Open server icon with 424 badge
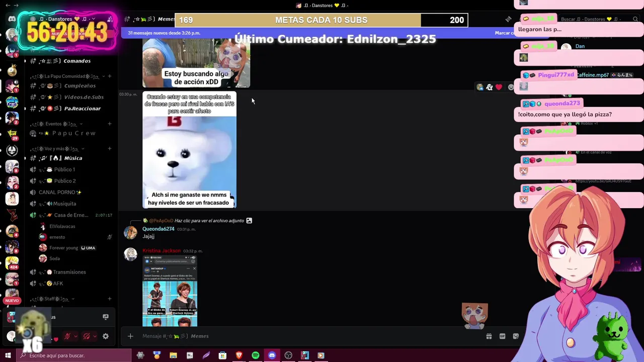This screenshot has width=644, height=362. (x=12, y=263)
